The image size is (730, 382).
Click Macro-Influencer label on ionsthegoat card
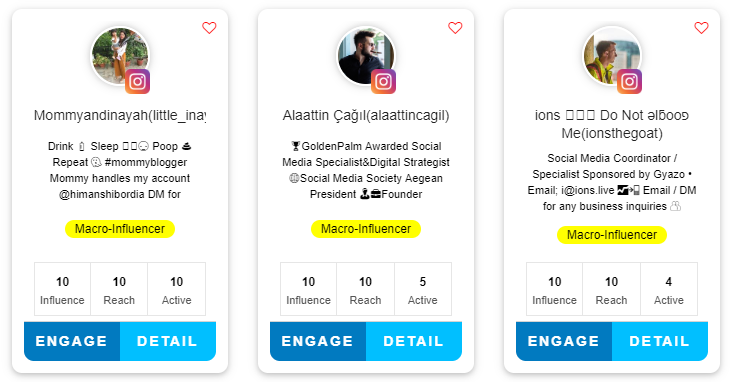pos(612,235)
